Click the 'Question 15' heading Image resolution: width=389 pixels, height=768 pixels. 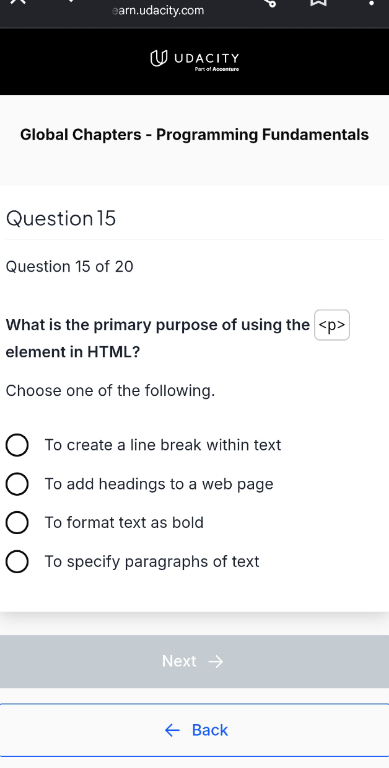61,218
